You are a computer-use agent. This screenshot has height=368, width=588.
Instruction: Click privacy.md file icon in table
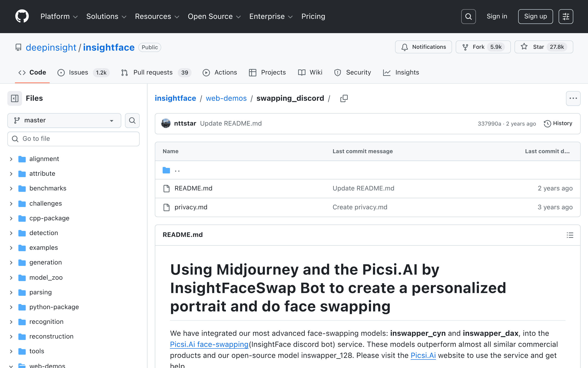(167, 207)
